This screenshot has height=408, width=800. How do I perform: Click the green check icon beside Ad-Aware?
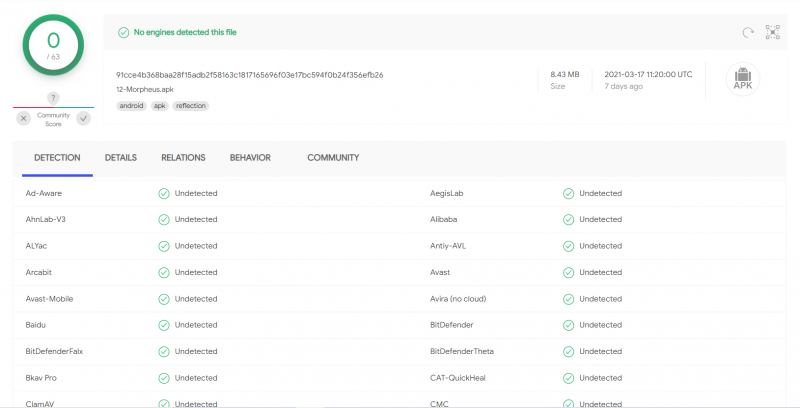point(163,193)
